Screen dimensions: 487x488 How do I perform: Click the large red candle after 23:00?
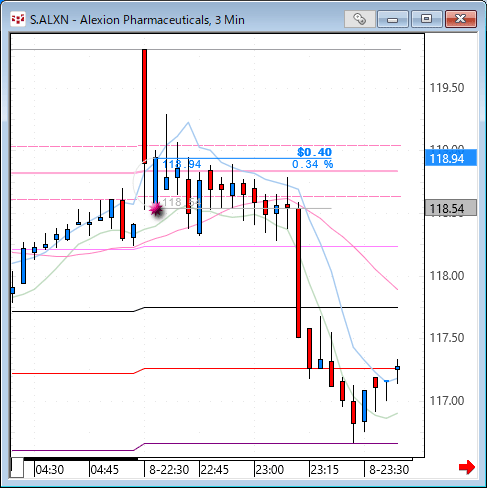point(298,273)
